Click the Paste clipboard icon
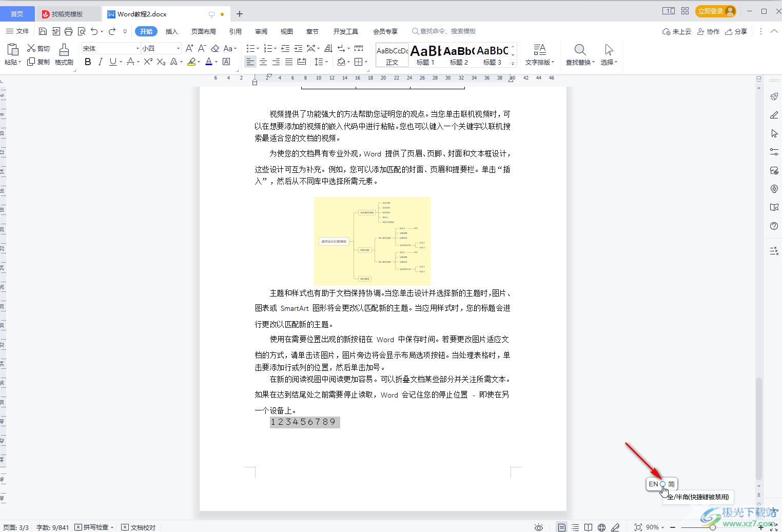 13,49
